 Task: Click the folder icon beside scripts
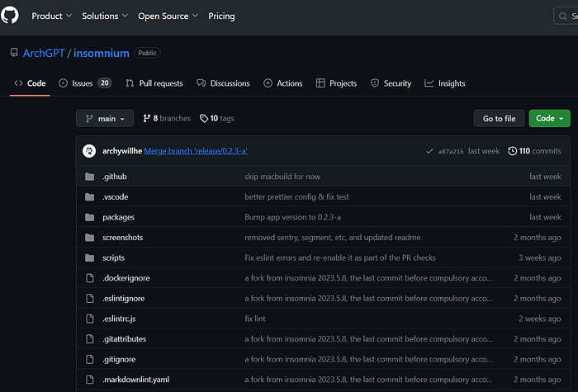(89, 257)
